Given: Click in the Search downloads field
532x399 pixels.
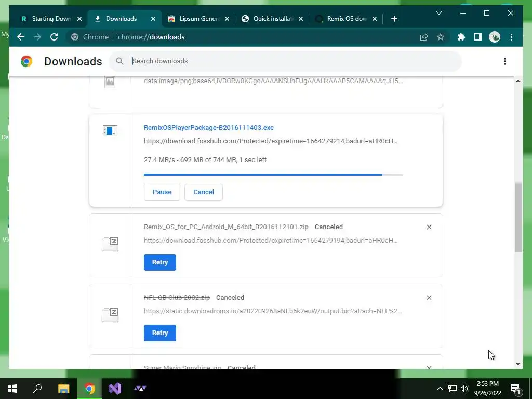Looking at the screenshot, I should pos(285,61).
